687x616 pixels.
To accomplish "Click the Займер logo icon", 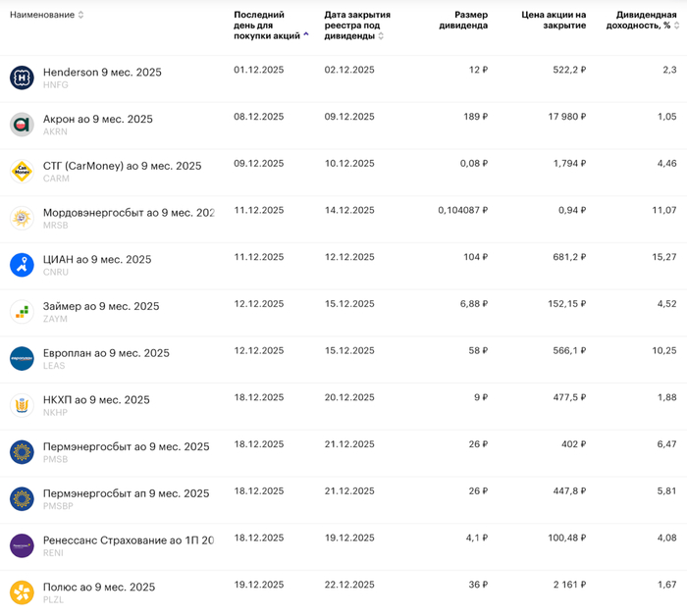I will [x=22, y=312].
